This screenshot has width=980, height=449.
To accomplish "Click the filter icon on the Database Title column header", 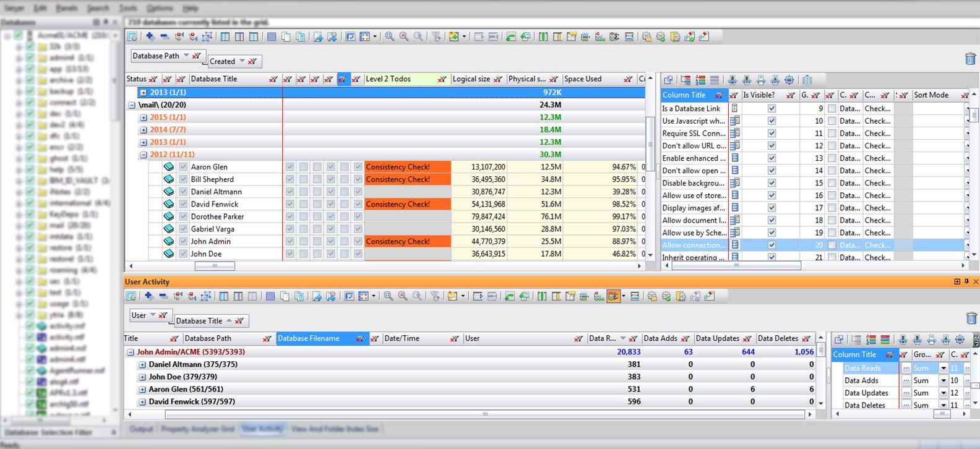I will point(273,79).
